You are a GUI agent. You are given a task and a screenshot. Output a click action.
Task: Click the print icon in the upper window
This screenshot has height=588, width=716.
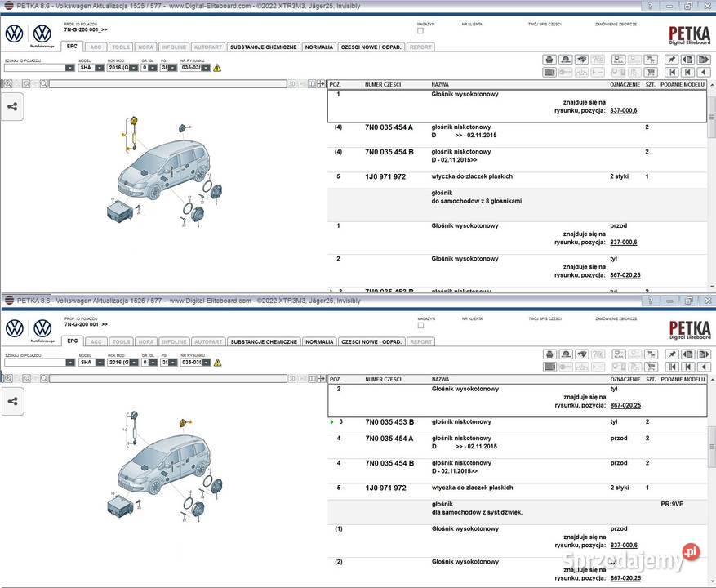coord(549,60)
